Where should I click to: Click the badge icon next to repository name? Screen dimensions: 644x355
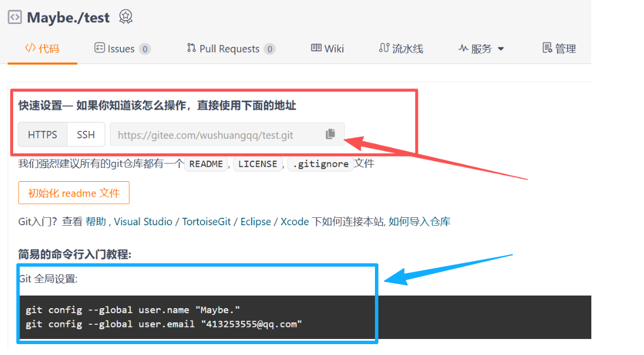point(126,17)
